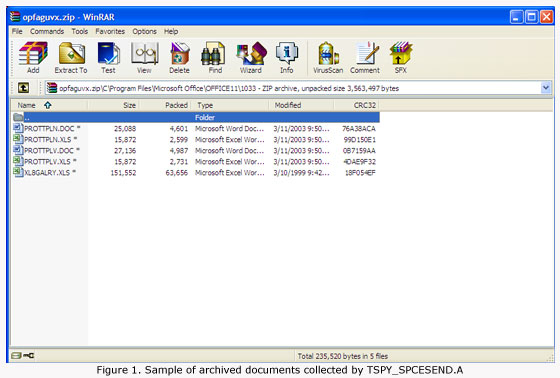
Task: Close the WinRAR window
Action: (x=547, y=17)
